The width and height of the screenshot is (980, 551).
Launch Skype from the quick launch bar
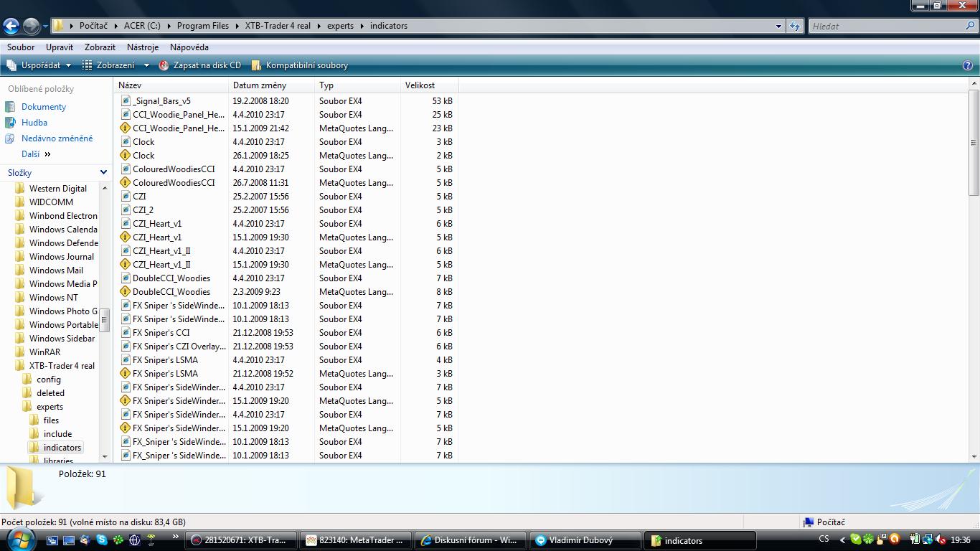103,540
